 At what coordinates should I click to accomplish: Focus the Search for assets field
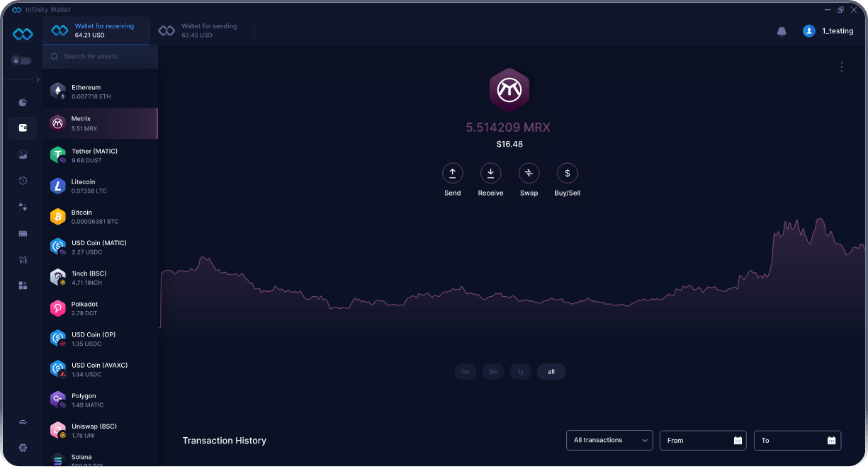[100, 56]
